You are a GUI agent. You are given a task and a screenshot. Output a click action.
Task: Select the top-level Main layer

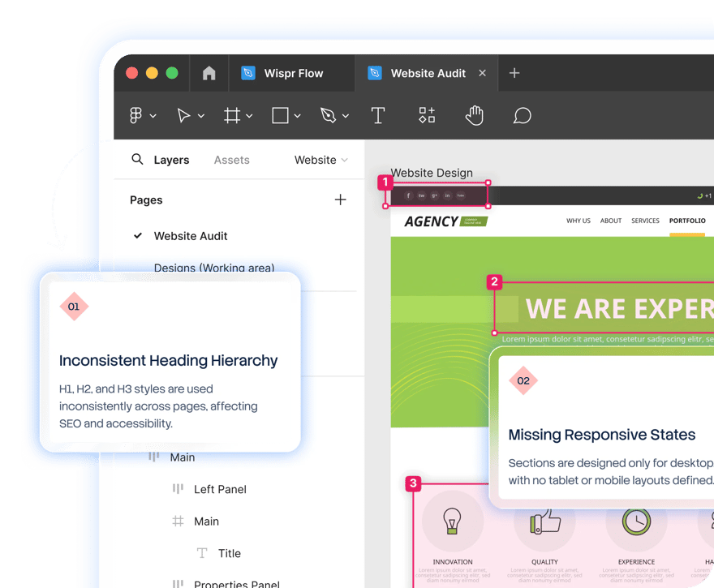(182, 457)
